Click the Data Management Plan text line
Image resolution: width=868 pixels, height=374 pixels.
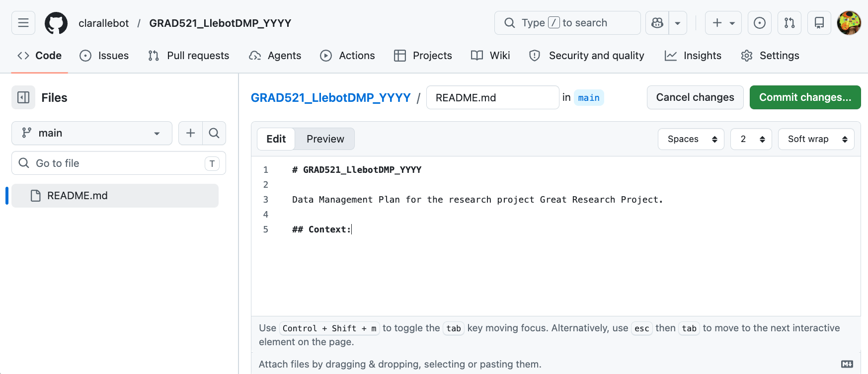pos(477,200)
